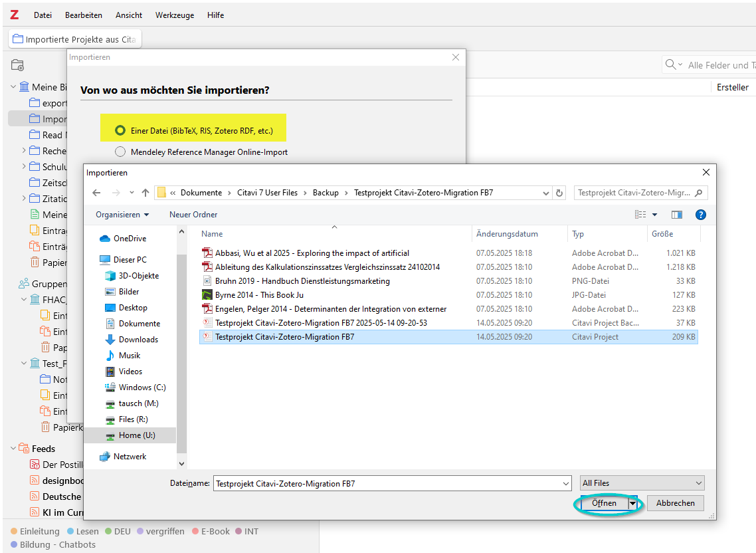Open the Werkzeuge menu
Viewport: 756px width, 553px height.
coord(175,15)
